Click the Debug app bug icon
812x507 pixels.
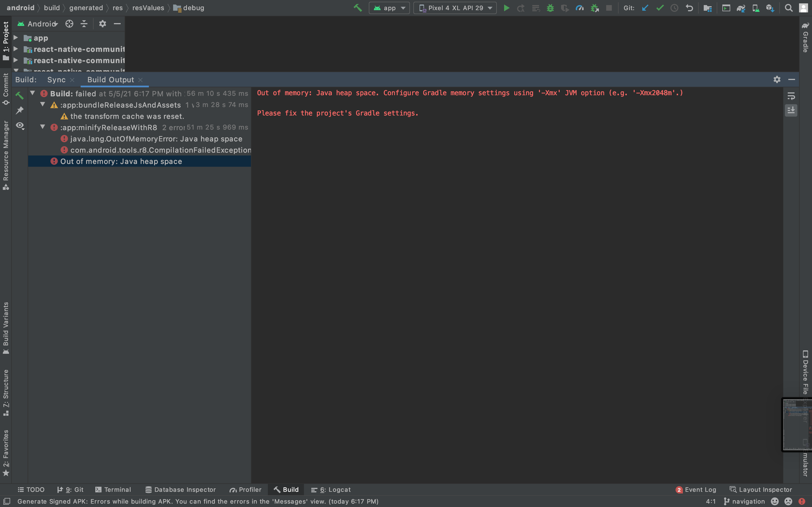(x=550, y=8)
